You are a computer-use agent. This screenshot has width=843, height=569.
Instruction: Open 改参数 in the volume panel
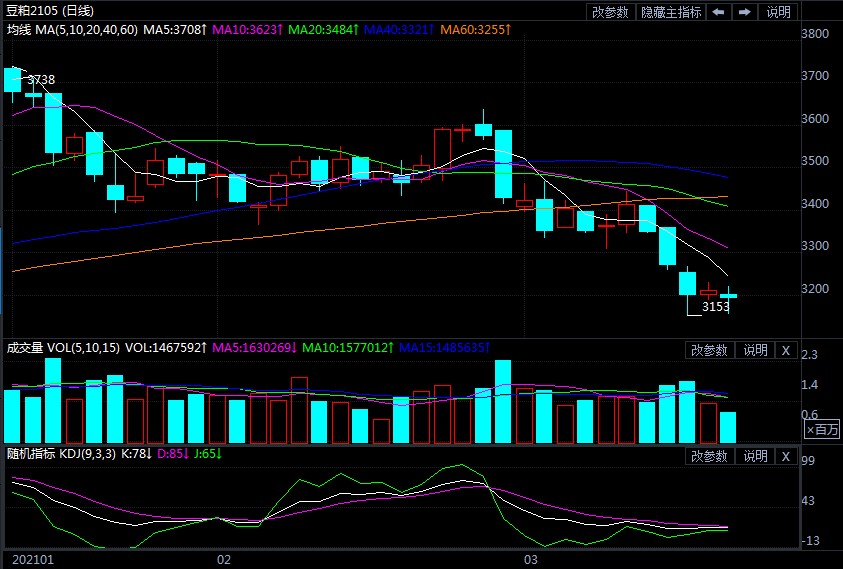710,350
